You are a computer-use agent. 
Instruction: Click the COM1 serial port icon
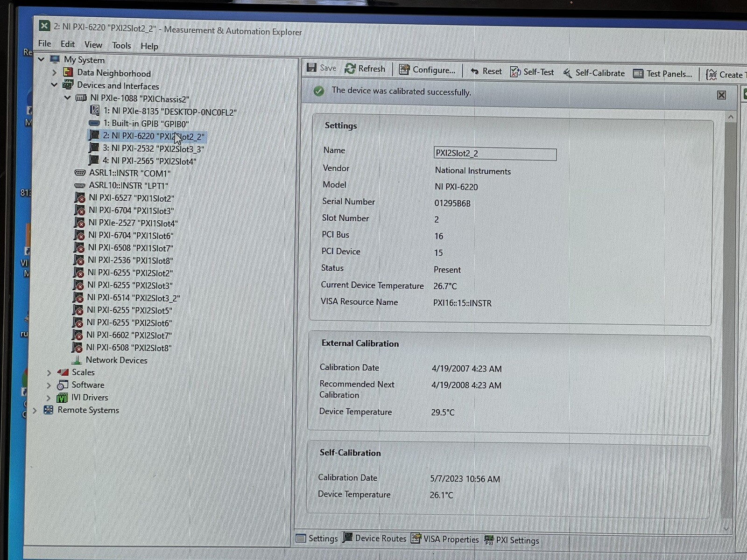pos(80,173)
